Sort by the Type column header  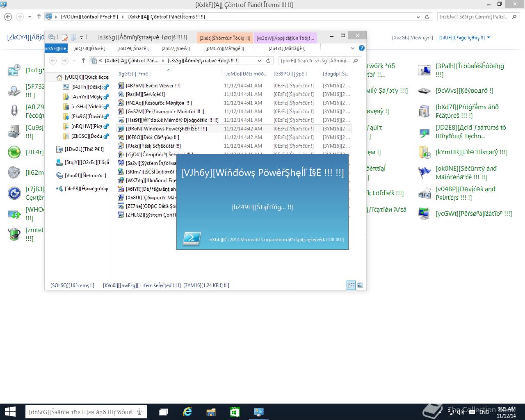click(x=295, y=74)
